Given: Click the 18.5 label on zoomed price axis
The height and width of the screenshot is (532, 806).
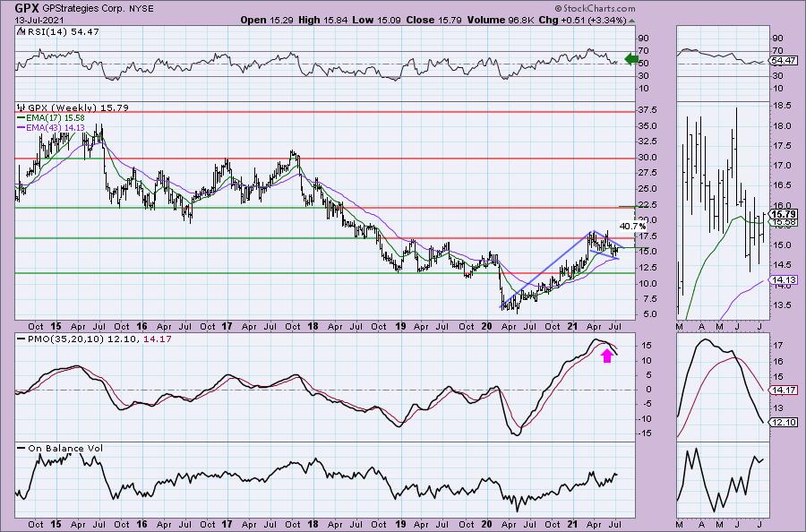Looking at the screenshot, I should (781, 106).
